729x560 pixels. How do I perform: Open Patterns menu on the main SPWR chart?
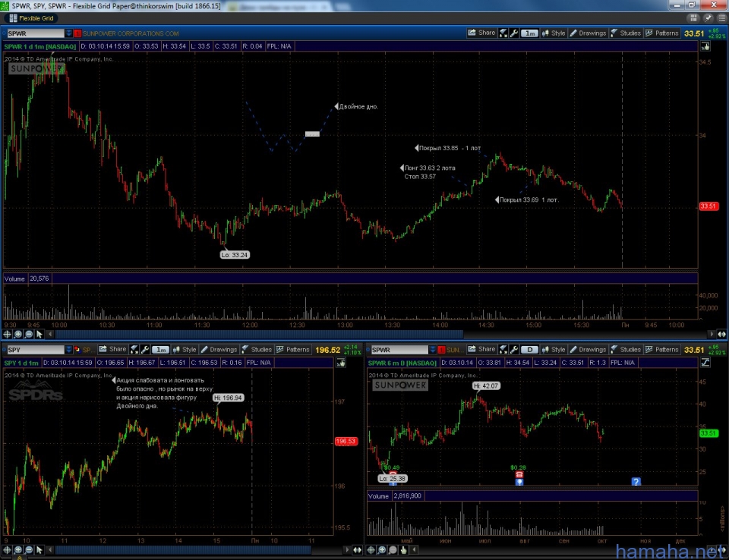pyautogui.click(x=662, y=33)
